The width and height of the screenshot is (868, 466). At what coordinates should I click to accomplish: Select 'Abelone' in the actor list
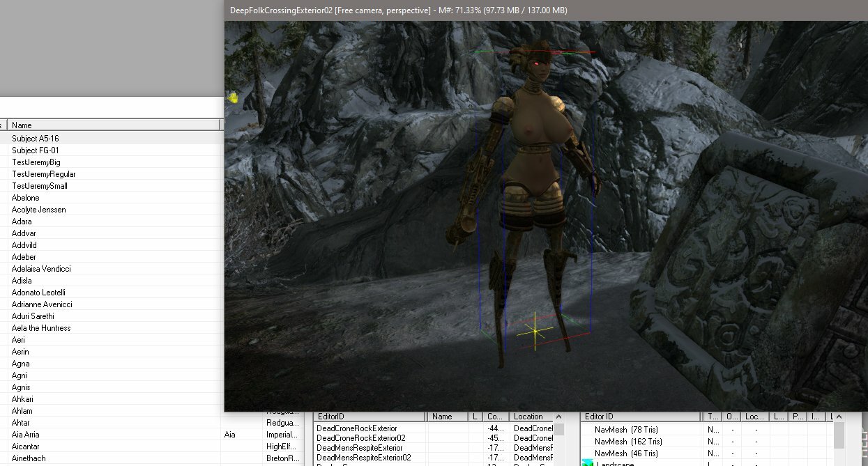pos(26,198)
